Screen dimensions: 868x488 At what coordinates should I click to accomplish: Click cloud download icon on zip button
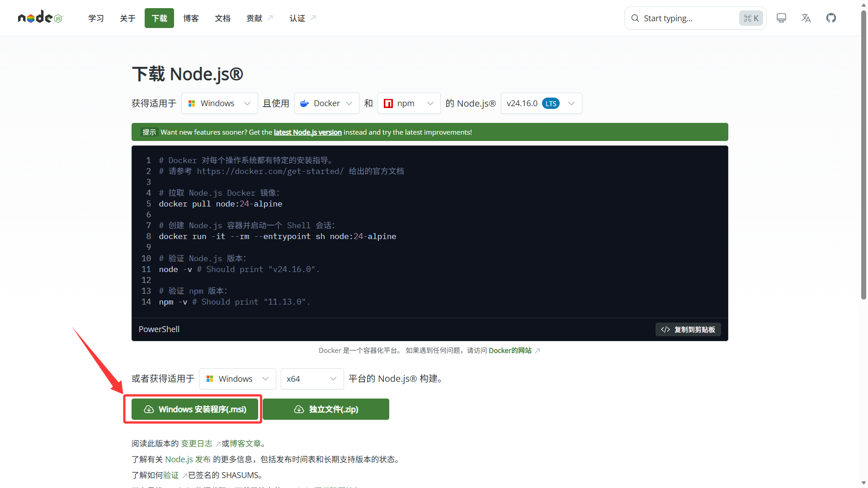[x=299, y=409]
